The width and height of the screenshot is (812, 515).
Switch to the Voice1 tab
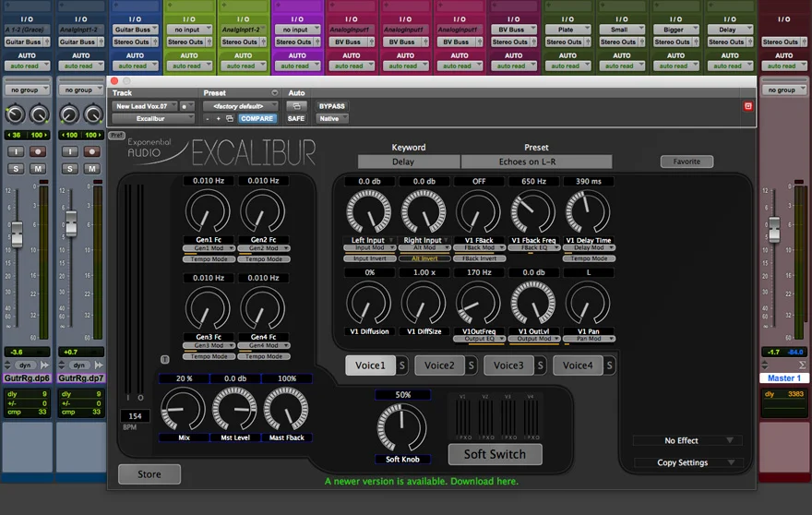(x=370, y=365)
